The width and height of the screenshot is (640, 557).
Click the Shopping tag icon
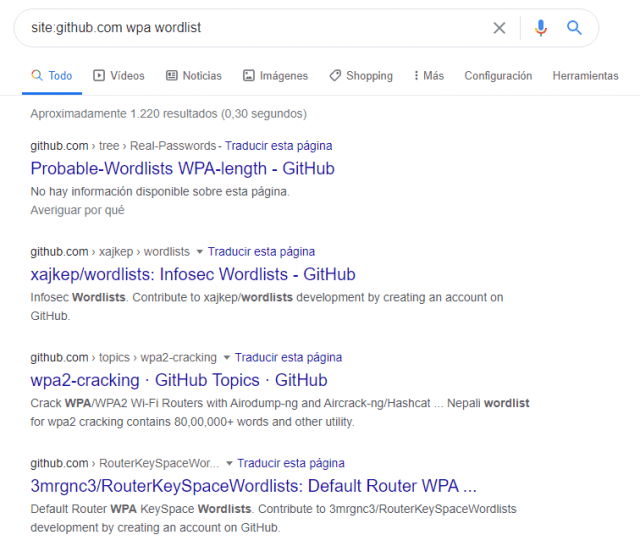335,76
